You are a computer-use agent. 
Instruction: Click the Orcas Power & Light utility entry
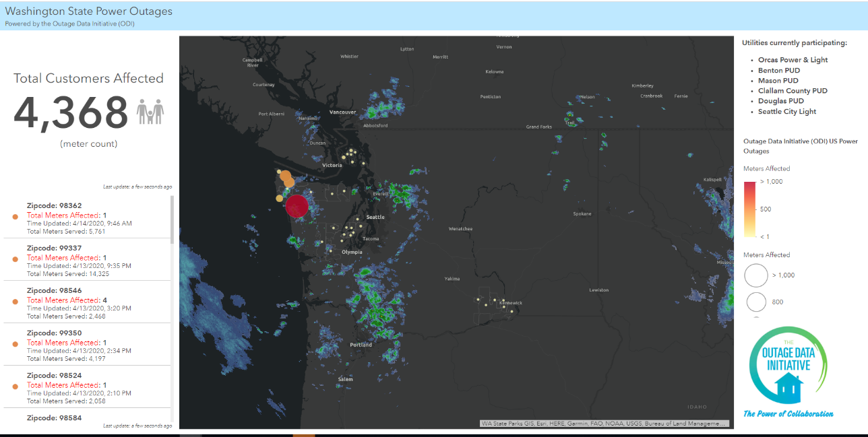(793, 59)
